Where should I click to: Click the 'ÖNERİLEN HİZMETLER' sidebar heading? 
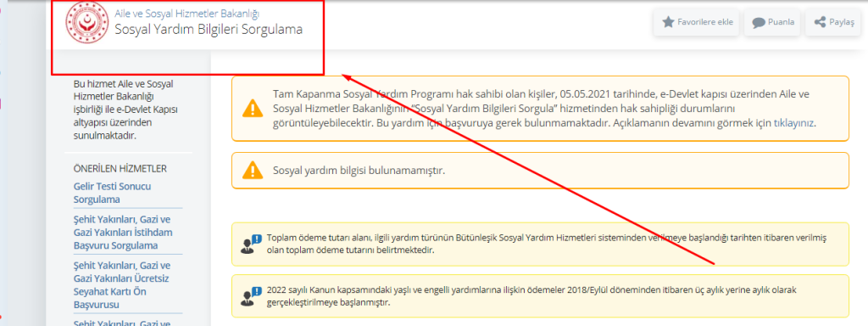[x=120, y=169]
